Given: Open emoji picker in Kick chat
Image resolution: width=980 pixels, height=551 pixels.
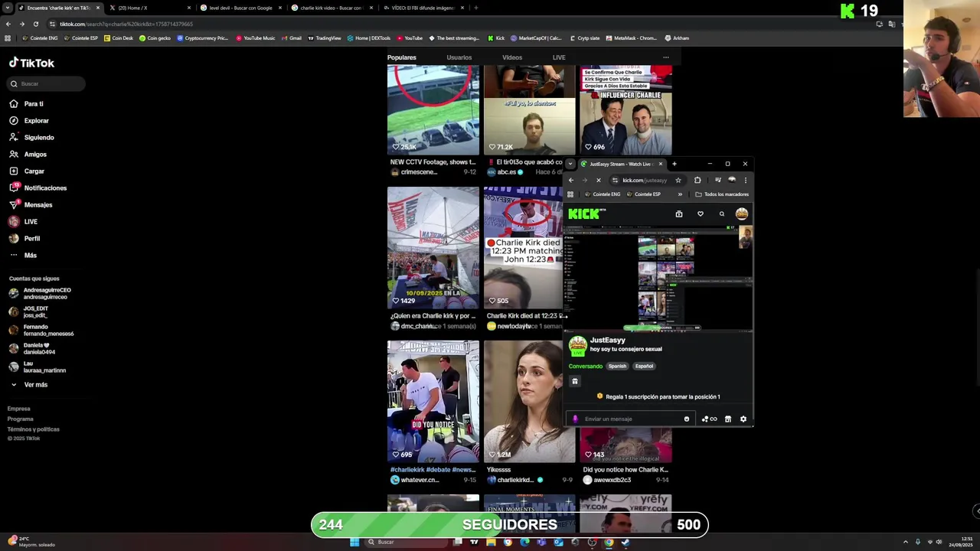Looking at the screenshot, I should pos(687,419).
